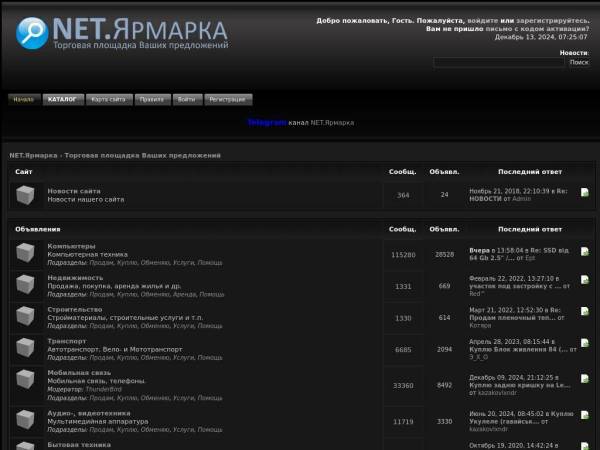Open the Telegram channel link
Screen dimensions: 600x450
pyautogui.click(x=266, y=123)
